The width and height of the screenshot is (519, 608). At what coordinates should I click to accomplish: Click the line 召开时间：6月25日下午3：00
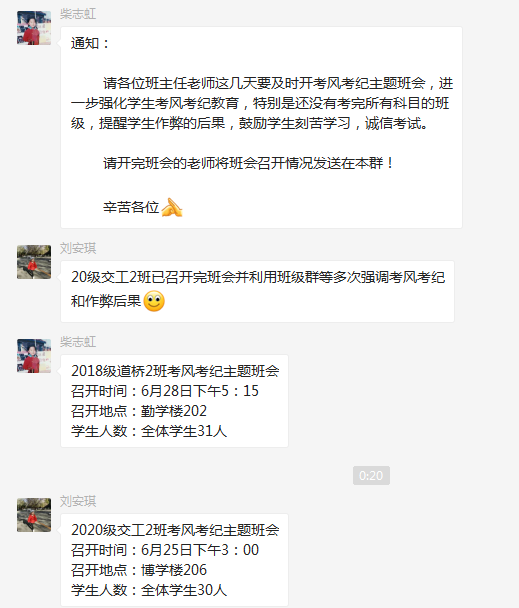(165, 550)
